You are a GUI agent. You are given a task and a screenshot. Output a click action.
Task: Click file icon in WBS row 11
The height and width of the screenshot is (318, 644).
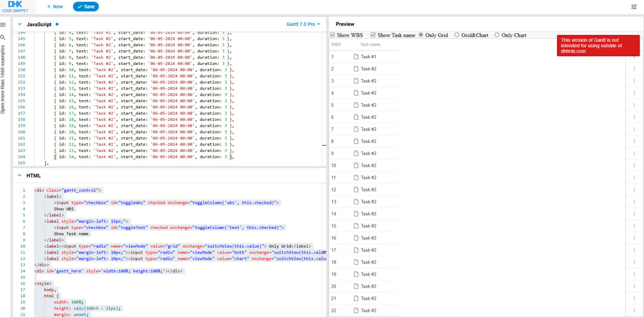pos(356,178)
